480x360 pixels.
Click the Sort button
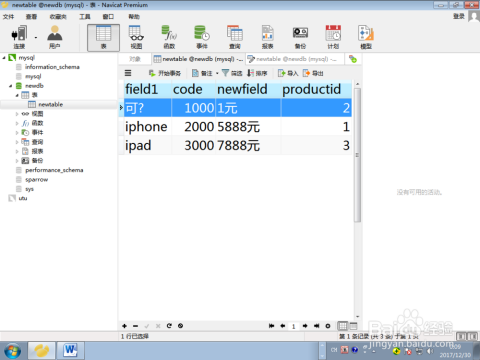click(x=257, y=73)
